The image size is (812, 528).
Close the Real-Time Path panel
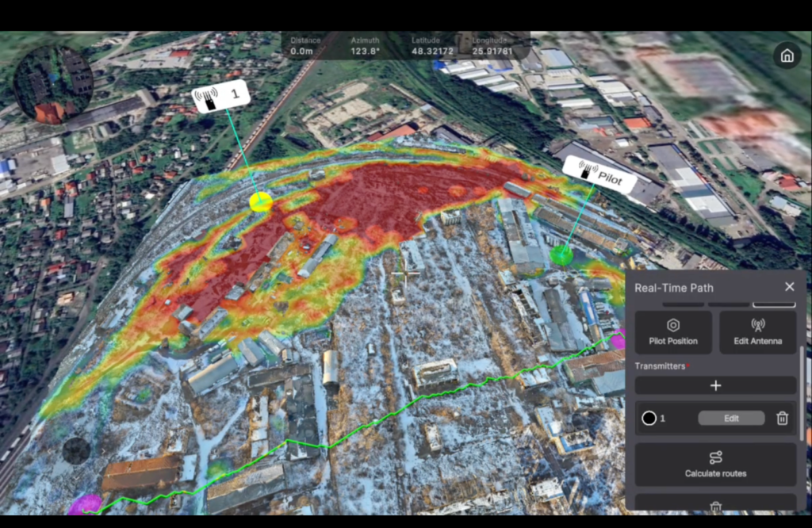(789, 287)
